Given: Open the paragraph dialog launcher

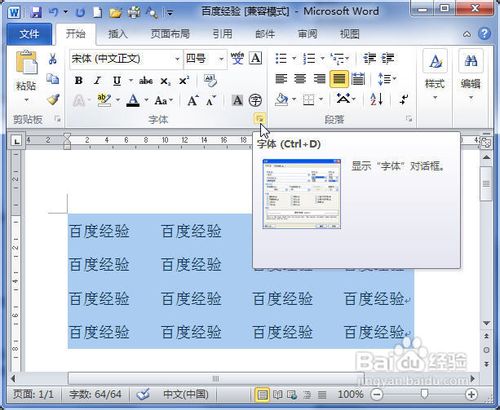Looking at the screenshot, I should click(x=409, y=118).
